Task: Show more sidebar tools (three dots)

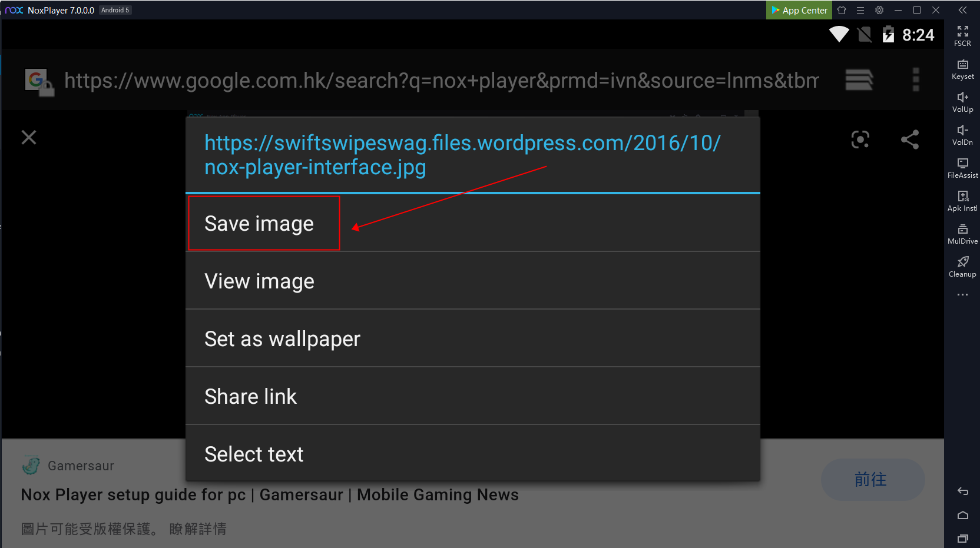Action: 962,294
